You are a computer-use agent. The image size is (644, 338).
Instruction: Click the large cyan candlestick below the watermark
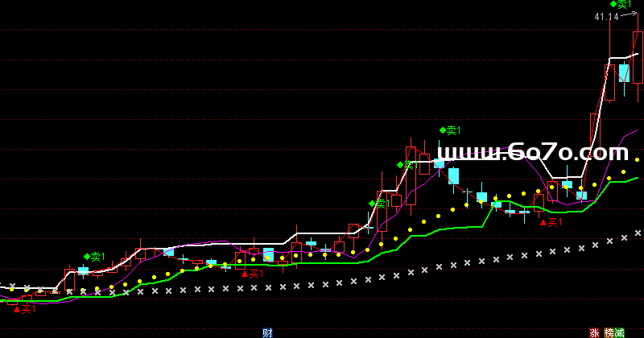(453, 176)
